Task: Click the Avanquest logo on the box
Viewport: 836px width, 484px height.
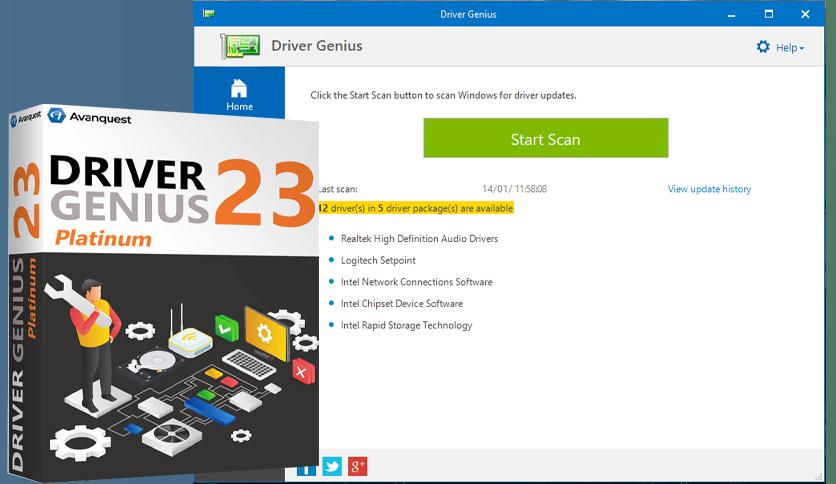Action: point(89,117)
